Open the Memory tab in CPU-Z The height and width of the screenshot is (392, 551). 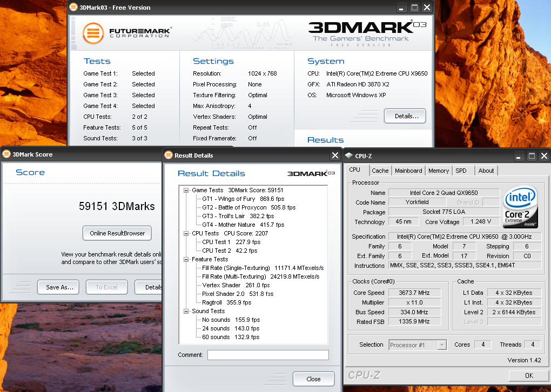pyautogui.click(x=439, y=171)
